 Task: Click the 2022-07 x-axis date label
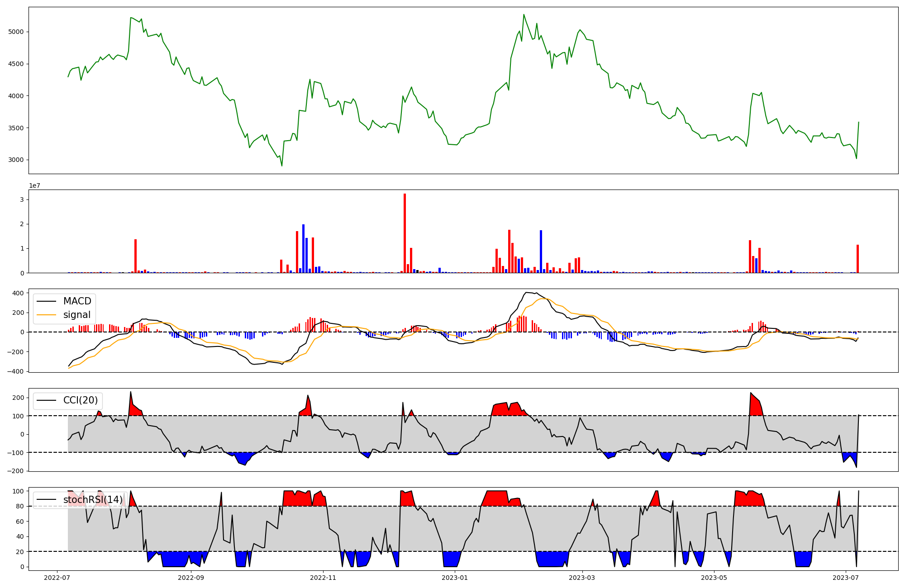point(57,577)
